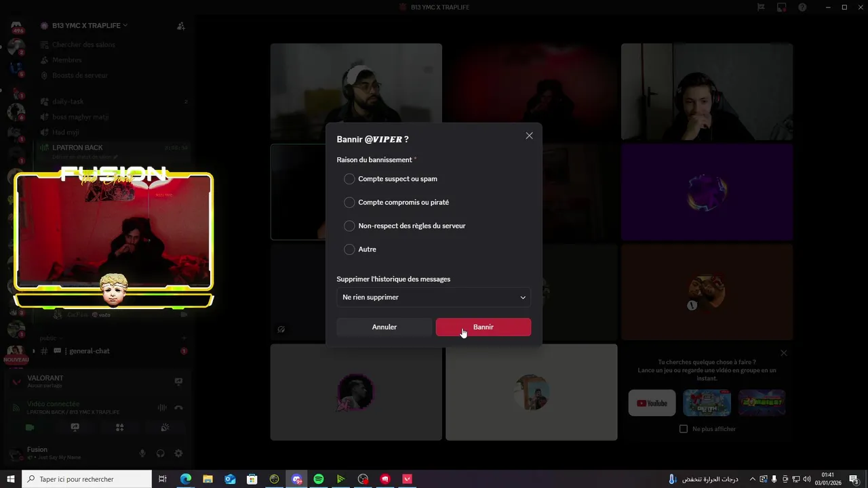
Task: Dismiss the "Tu cherches quelque chose à faire" panel
Action: click(784, 353)
